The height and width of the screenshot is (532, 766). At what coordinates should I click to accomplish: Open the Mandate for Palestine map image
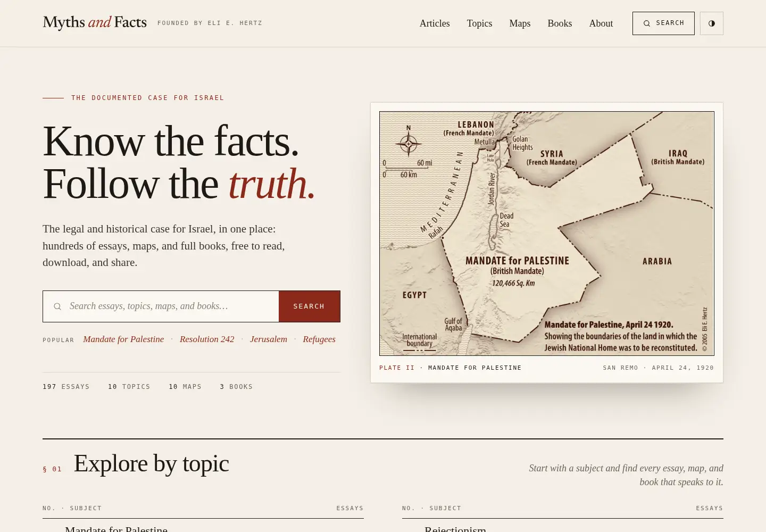[547, 234]
